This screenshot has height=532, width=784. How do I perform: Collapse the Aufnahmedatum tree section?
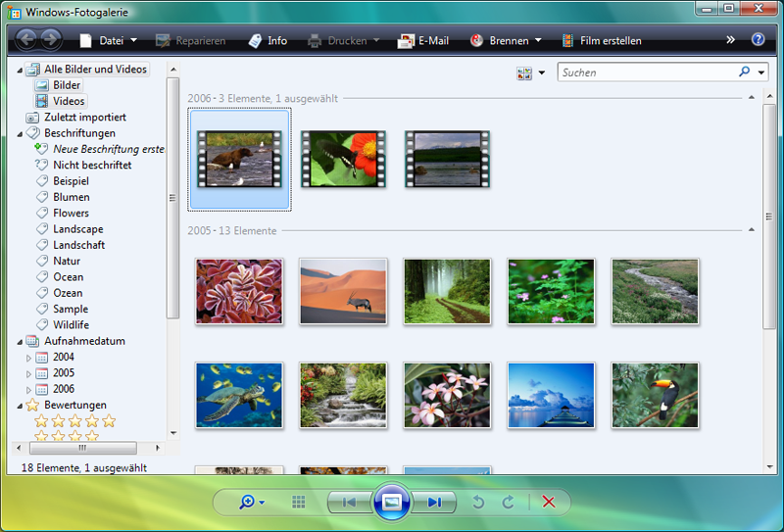(x=20, y=342)
